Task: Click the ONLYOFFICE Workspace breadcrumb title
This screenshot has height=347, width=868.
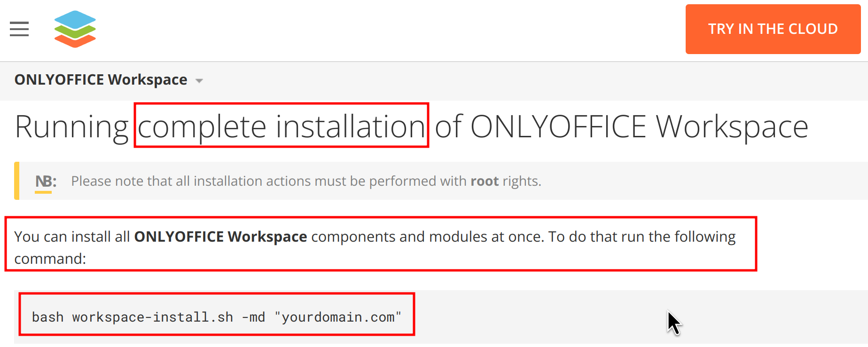Action: pyautogui.click(x=101, y=79)
